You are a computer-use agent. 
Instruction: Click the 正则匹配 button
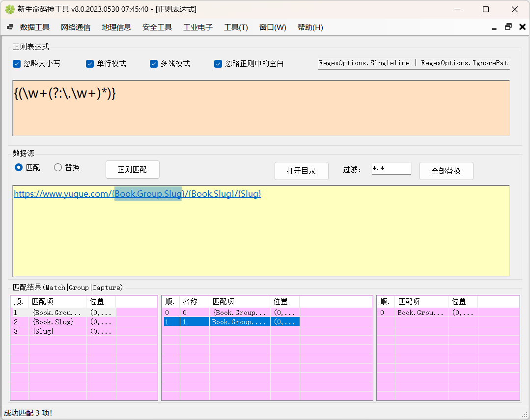(x=133, y=169)
